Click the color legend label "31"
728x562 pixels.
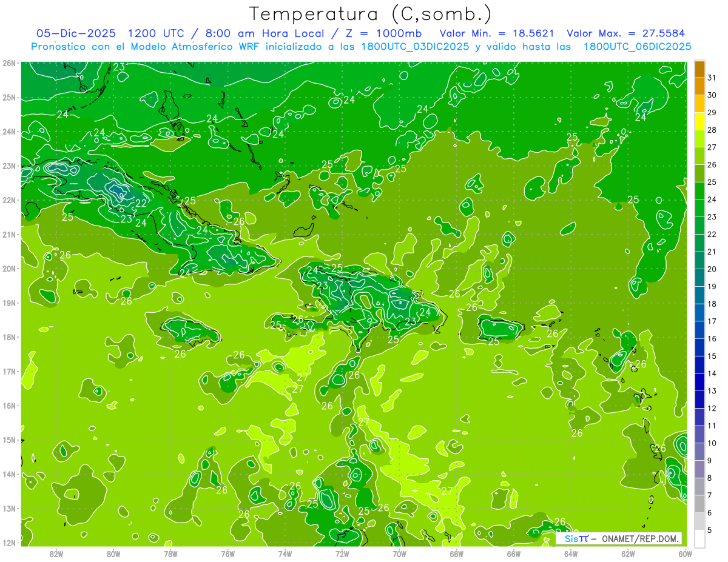coord(712,78)
